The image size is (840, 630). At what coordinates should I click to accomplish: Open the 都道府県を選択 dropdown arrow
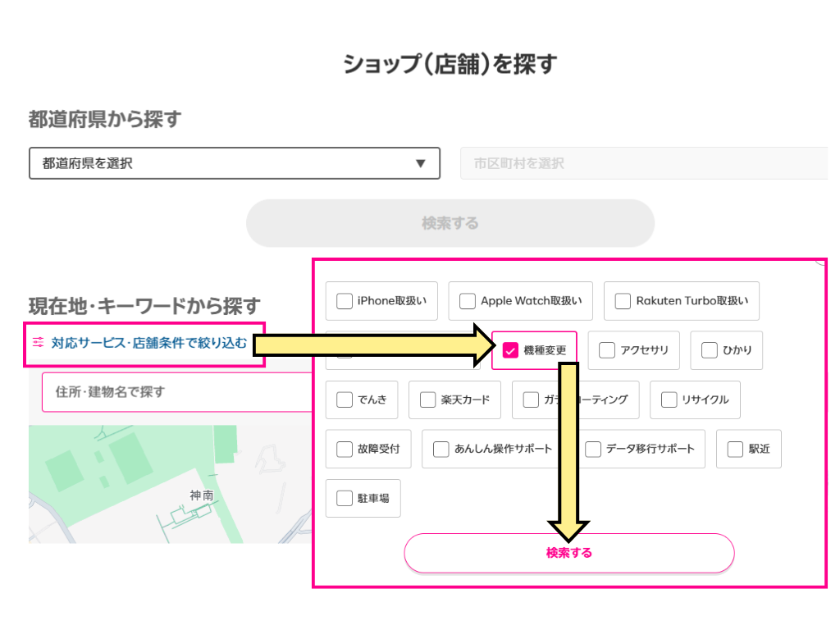tap(421, 163)
